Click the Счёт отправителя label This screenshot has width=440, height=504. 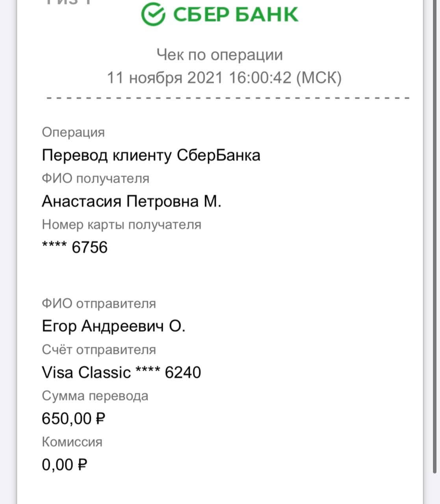[99, 350]
